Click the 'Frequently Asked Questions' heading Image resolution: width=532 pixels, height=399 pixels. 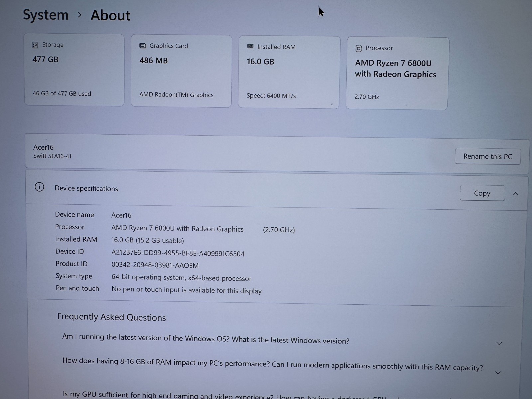tap(111, 317)
